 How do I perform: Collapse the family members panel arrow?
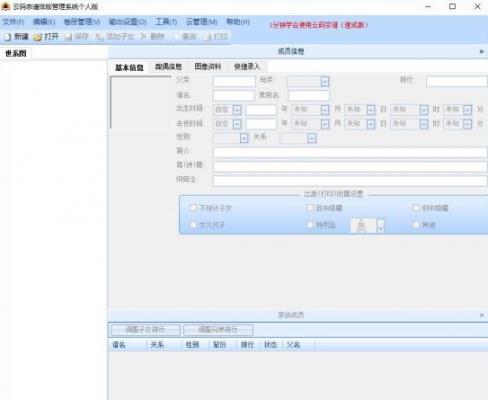point(482,315)
